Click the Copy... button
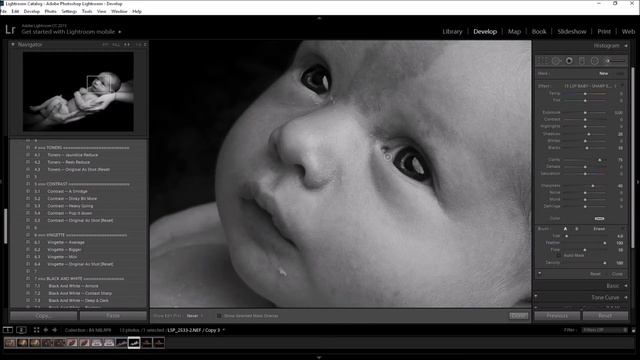 pos(43,316)
